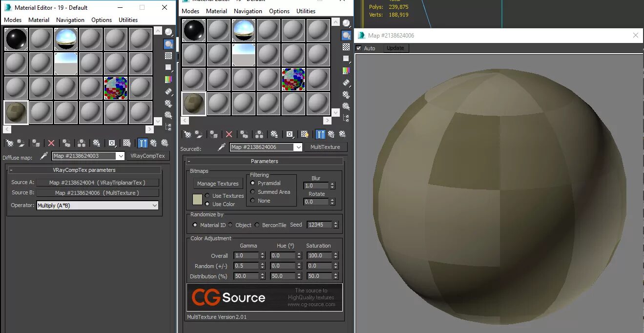This screenshot has width=644, height=333.
Task: Select Pyramidal filtering option
Action: pos(253,183)
